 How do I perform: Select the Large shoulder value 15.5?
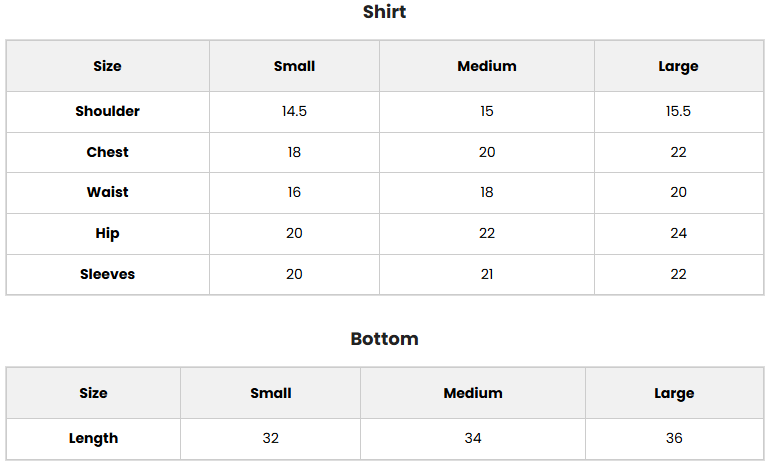coord(678,111)
